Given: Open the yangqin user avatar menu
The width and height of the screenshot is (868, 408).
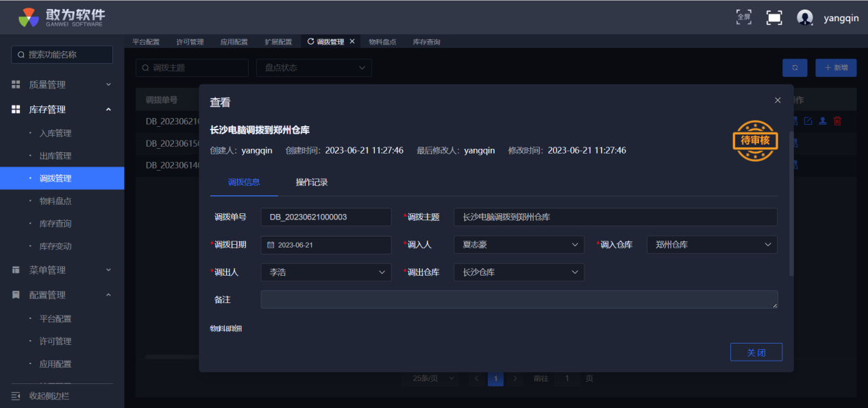Looking at the screenshot, I should pos(805,18).
